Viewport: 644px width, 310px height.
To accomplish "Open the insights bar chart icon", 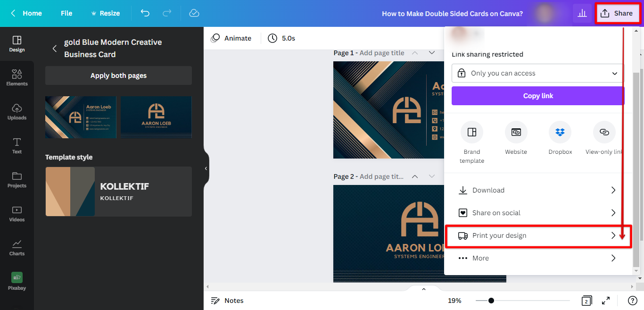I will click(x=582, y=13).
